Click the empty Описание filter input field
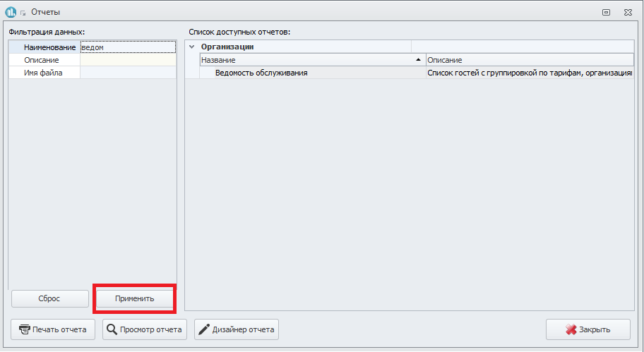The image size is (644, 352). (x=128, y=60)
